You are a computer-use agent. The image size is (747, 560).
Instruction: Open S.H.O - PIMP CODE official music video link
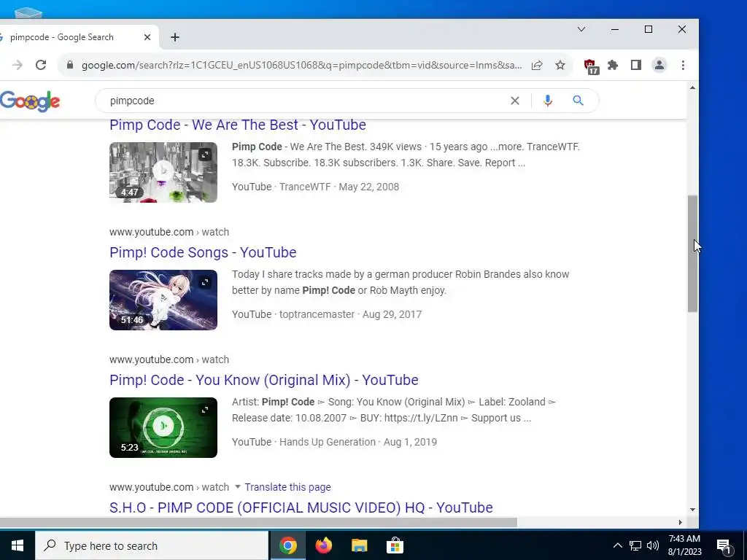pos(301,507)
